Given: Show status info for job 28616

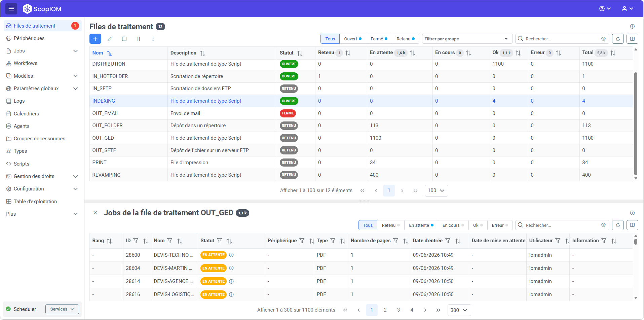Looking at the screenshot, I should coord(231,294).
